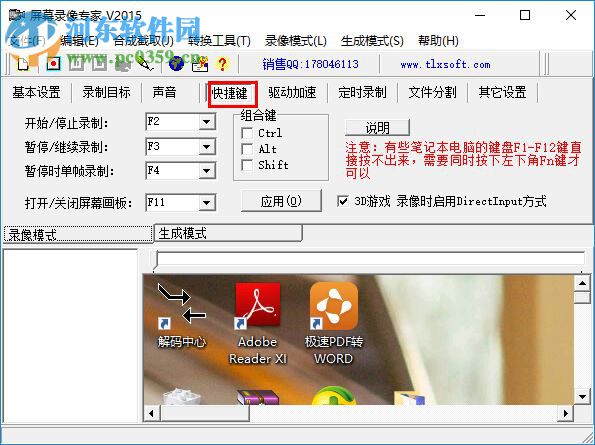Enable the Ctrl modifier checkbox
595x445 pixels.
click(x=247, y=133)
